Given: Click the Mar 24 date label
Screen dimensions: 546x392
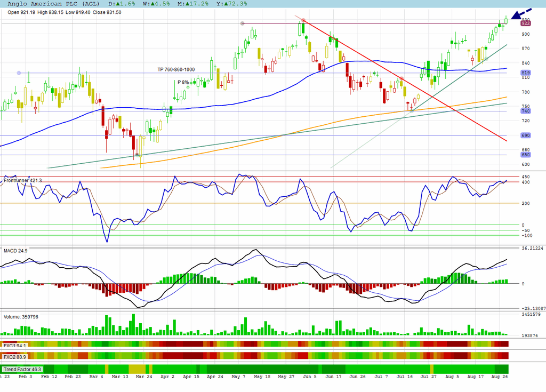Looking at the screenshot, I should coord(144,377).
